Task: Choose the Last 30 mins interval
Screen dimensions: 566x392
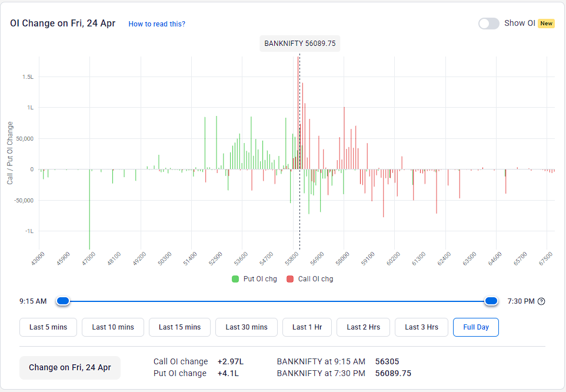Action: pyautogui.click(x=246, y=327)
